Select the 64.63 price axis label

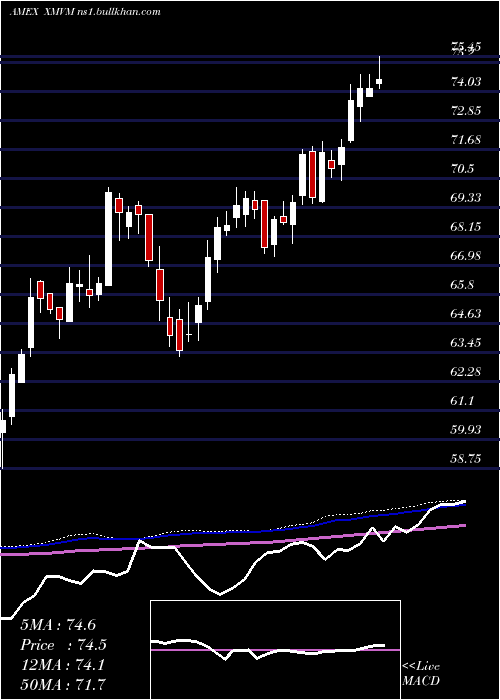click(x=467, y=314)
